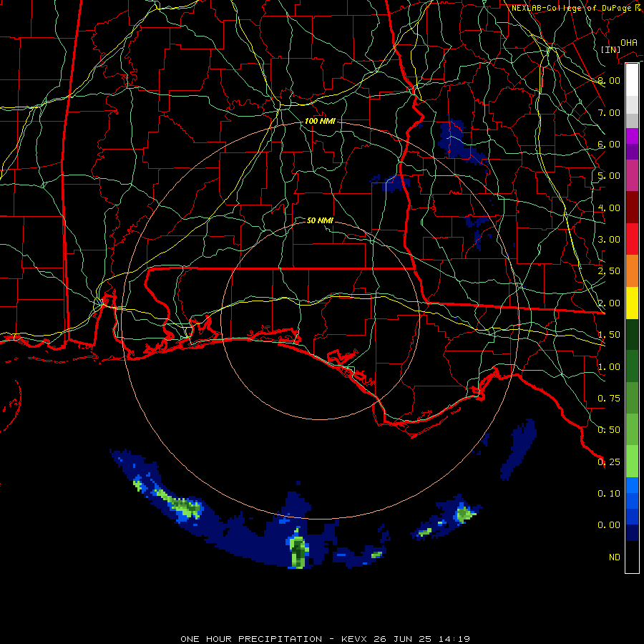Click the 0.00 legend value
The image size is (644, 644).
(609, 525)
